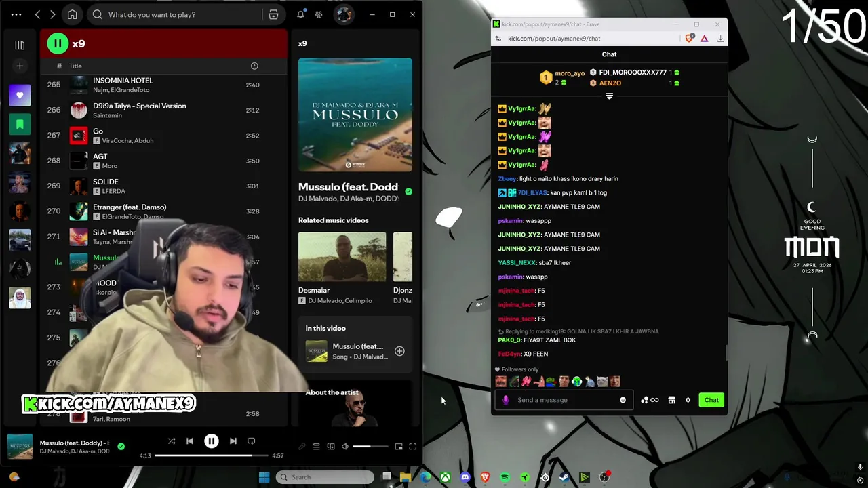Open Mussulo (feat. Doddy) title link
This screenshot has height=488, width=868.
[348, 187]
